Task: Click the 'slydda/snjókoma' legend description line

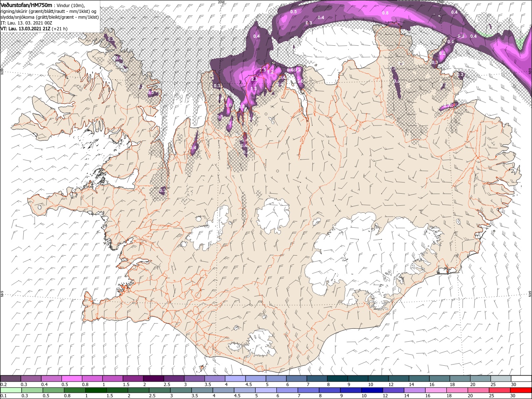Action: coord(49,17)
